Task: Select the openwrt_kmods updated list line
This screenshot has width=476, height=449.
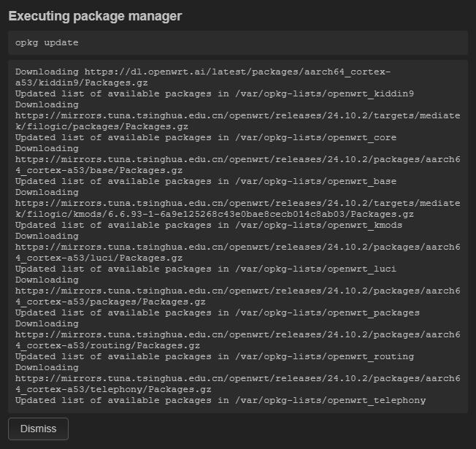Action: pos(209,225)
